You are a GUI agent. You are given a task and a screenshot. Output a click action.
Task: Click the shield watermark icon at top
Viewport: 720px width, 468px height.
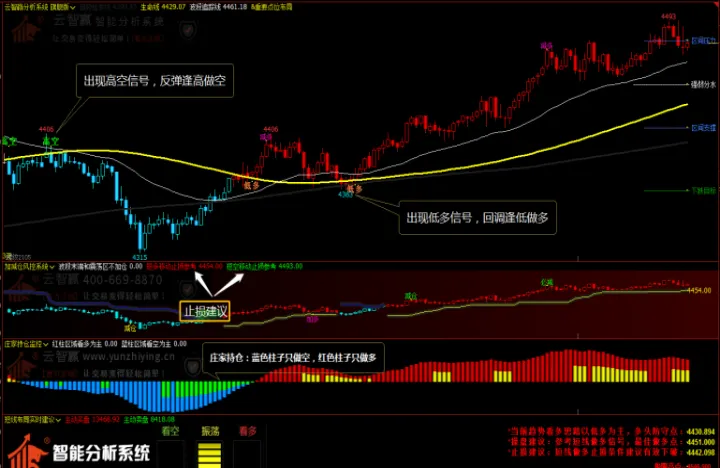pyautogui.click(x=186, y=32)
